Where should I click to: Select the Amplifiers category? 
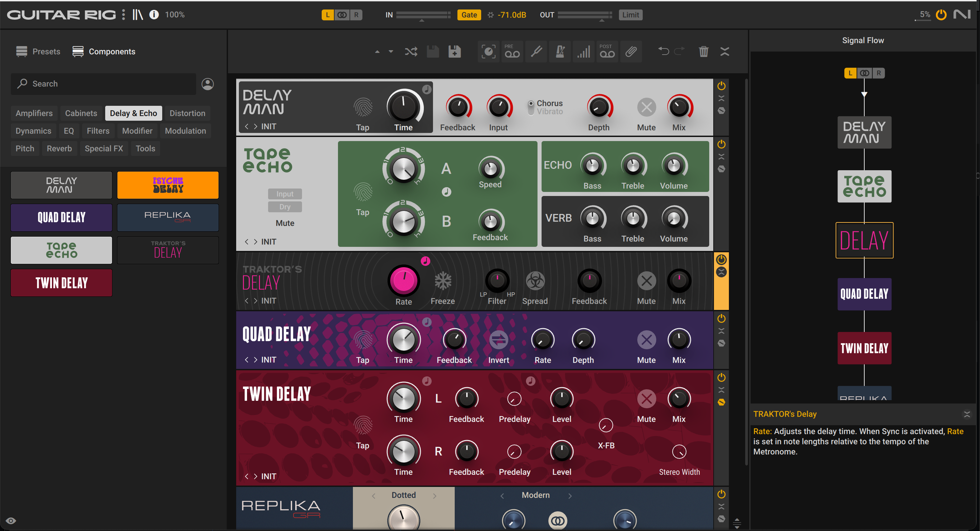click(34, 113)
